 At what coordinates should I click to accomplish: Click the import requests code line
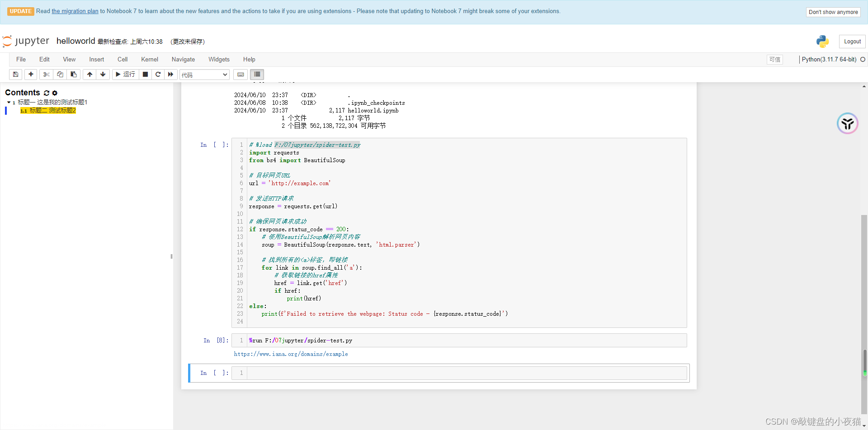274,153
